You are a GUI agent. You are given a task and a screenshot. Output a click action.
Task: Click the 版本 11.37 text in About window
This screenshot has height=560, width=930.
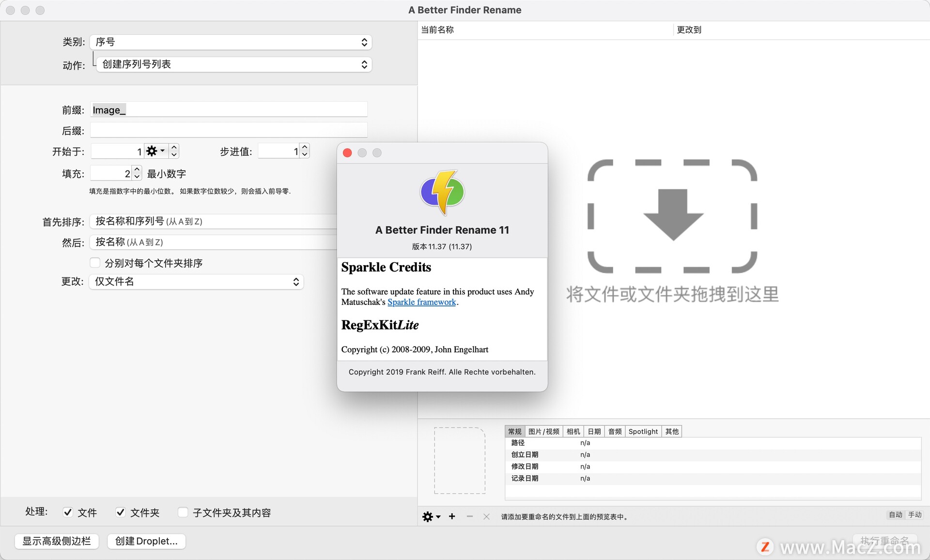click(442, 246)
